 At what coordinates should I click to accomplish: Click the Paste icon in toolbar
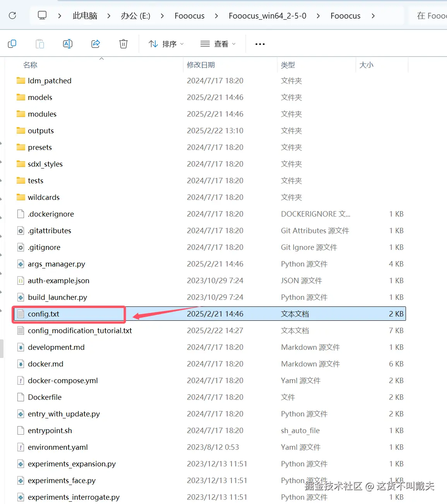(x=40, y=44)
